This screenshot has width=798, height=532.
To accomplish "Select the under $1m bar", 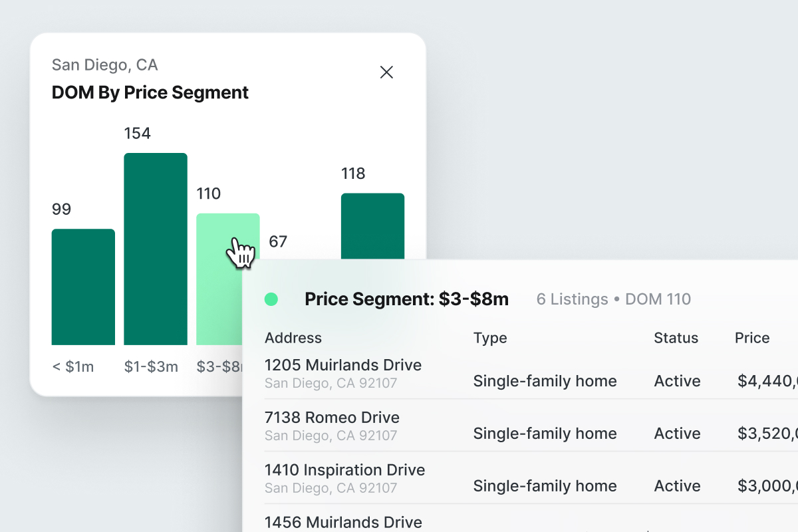I will click(83, 287).
